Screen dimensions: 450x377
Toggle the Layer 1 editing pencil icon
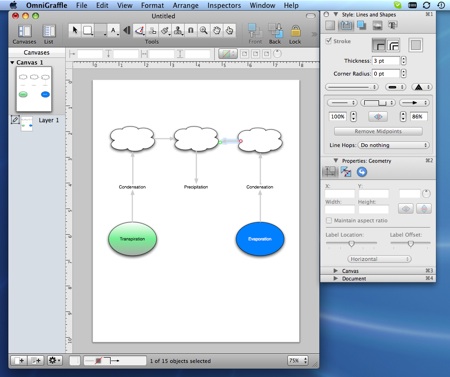[x=15, y=119]
